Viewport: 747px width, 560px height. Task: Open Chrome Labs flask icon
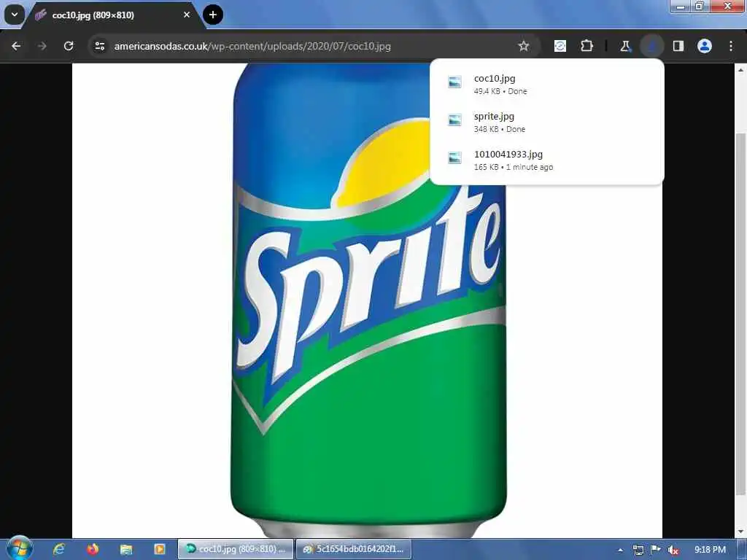(x=625, y=46)
